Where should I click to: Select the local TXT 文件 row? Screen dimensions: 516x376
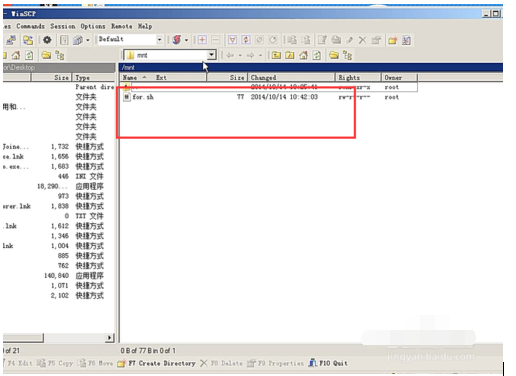tap(59, 216)
